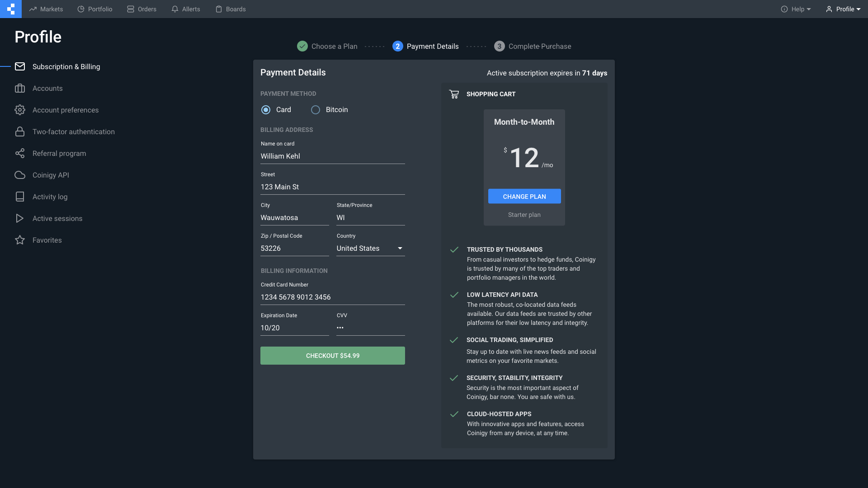The image size is (868, 488).
Task: Click the Two-factor authentication lock icon
Action: [20, 132]
